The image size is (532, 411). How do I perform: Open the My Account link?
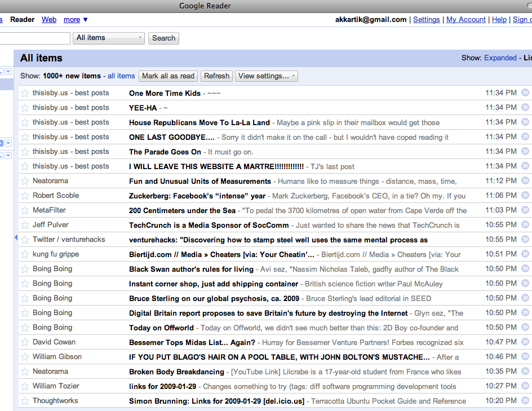(x=466, y=20)
